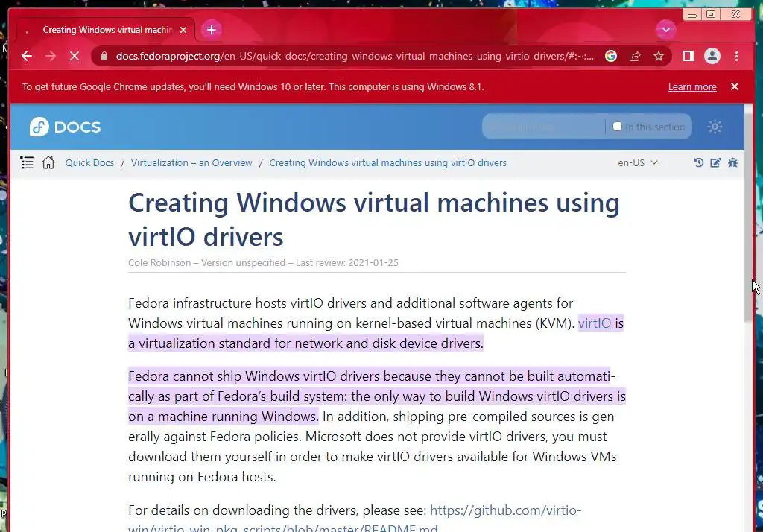The image size is (763, 532).
Task: Click the Google icon in address bar
Action: pos(611,56)
